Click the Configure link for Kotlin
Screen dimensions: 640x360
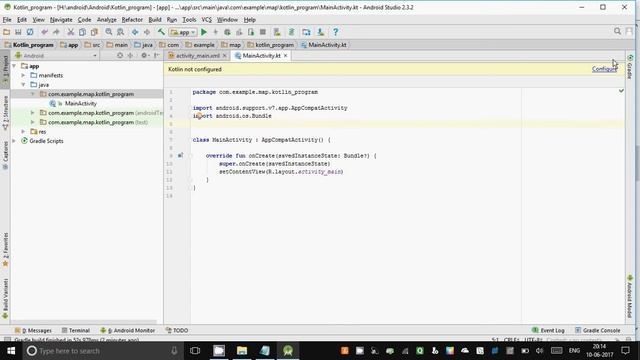click(x=604, y=69)
